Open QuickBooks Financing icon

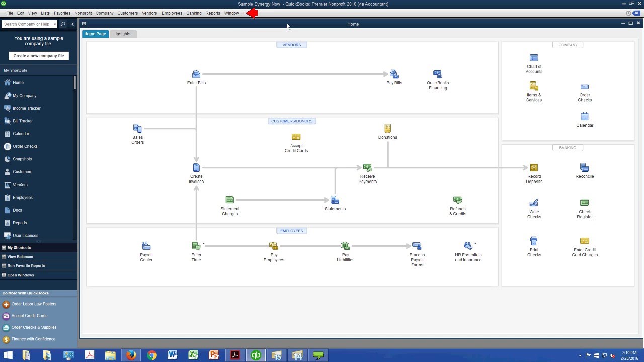click(x=437, y=74)
